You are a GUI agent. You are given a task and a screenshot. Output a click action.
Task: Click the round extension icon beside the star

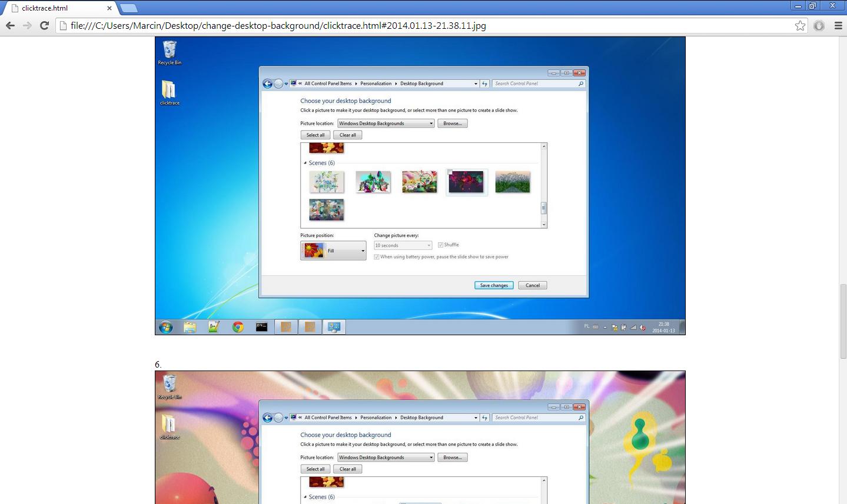(819, 25)
